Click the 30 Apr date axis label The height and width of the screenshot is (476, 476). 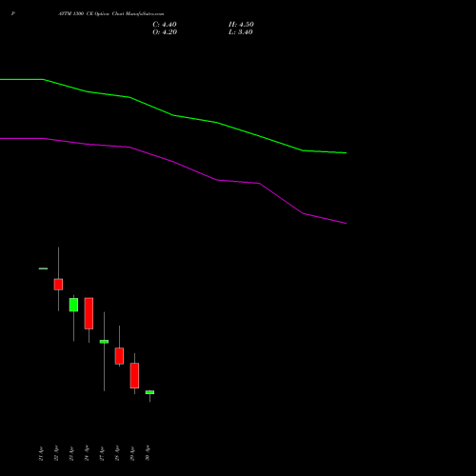point(148,453)
